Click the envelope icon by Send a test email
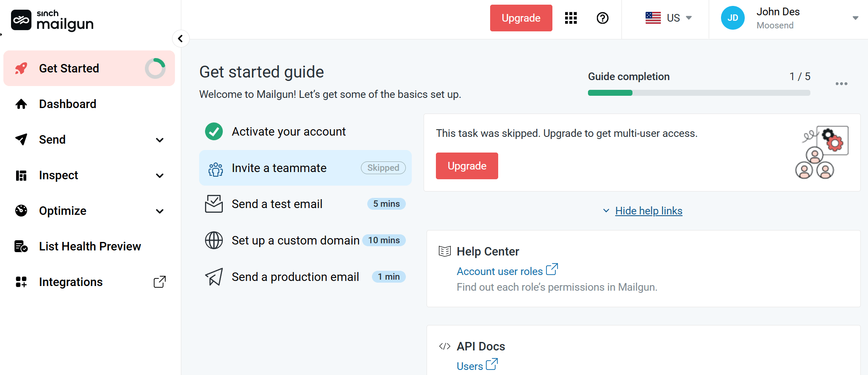868x375 pixels. click(214, 204)
